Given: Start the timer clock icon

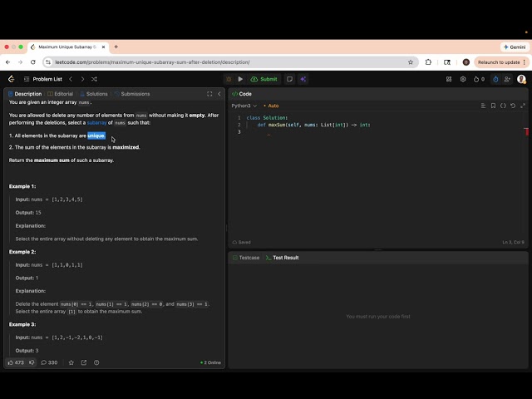Looking at the screenshot, I should click(495, 79).
